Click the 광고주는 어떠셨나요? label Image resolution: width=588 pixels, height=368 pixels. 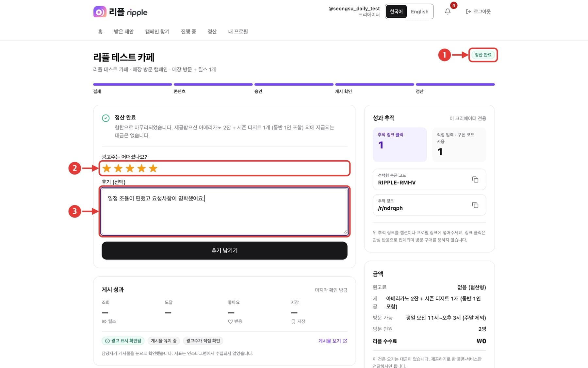pos(124,157)
